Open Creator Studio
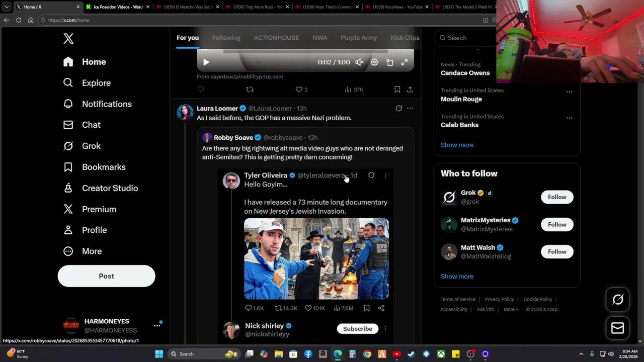 (x=100, y=188)
